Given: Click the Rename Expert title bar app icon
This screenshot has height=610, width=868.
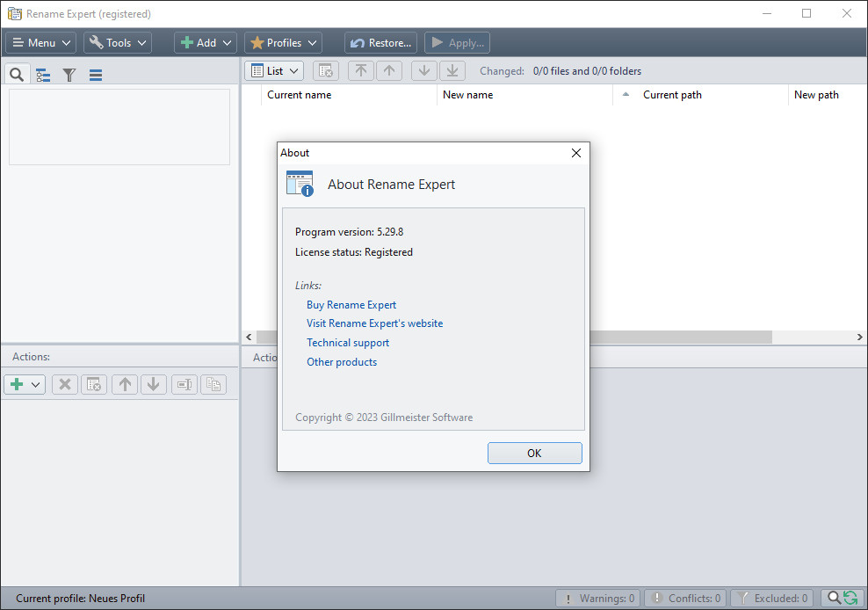Looking at the screenshot, I should 14,14.
